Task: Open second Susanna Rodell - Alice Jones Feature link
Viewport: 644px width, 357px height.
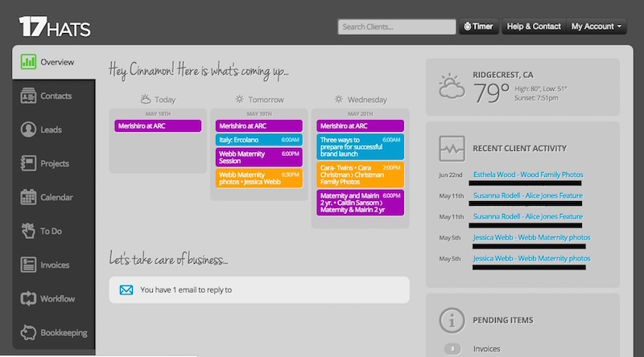Action: point(528,216)
